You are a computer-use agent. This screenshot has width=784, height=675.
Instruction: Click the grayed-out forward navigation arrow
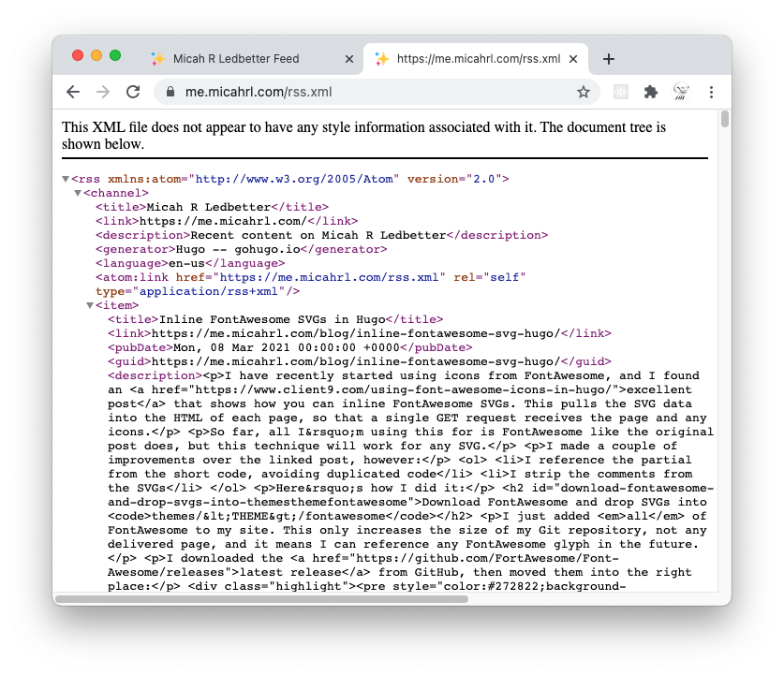pyautogui.click(x=103, y=92)
